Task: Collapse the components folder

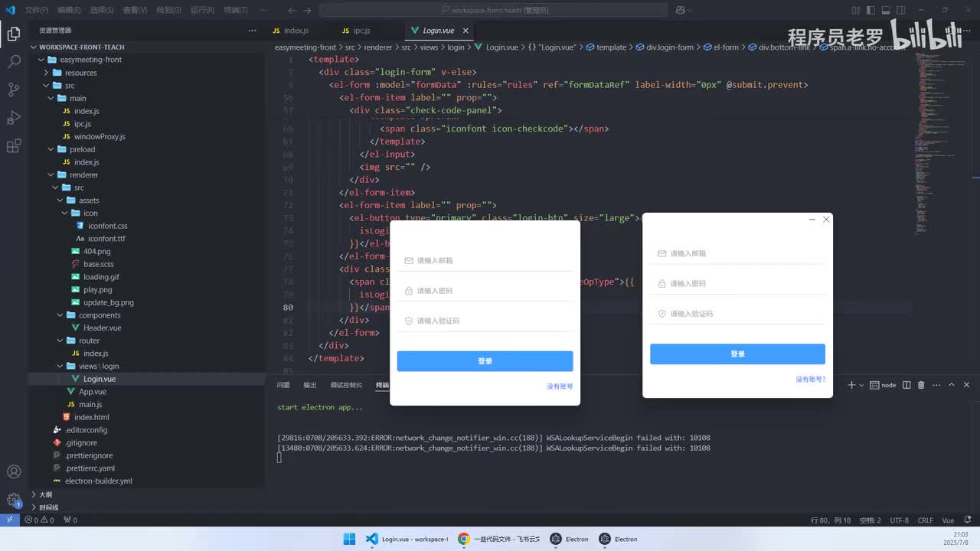Action: [61, 315]
